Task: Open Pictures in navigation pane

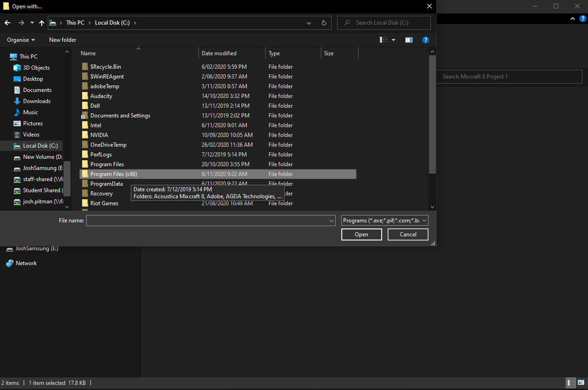Action: coord(33,123)
